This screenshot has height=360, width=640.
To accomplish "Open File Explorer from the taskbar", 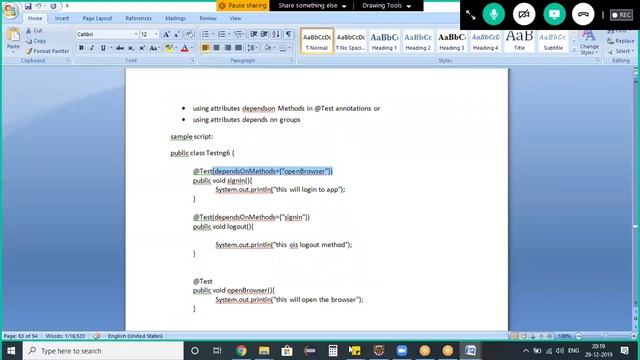I will pyautogui.click(x=264, y=351).
